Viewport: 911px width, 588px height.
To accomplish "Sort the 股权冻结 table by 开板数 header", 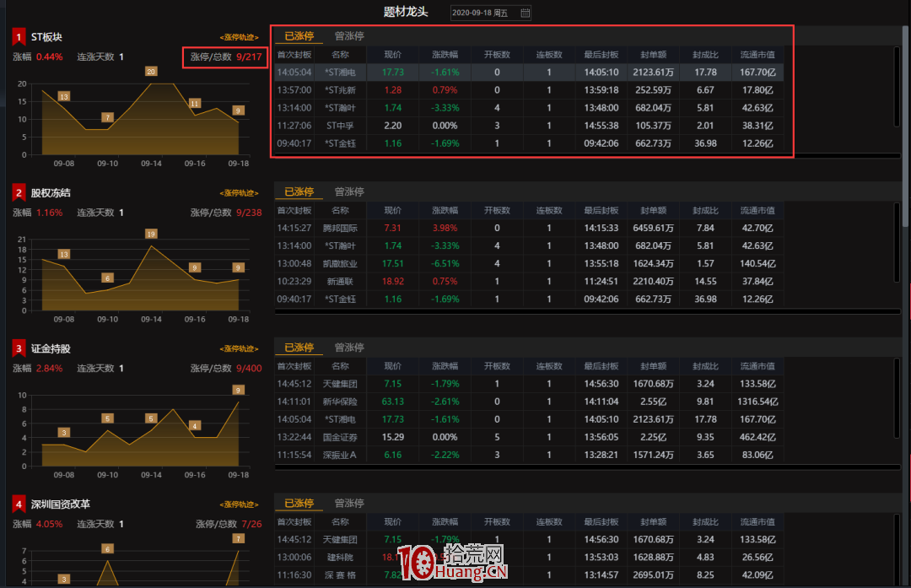I will coord(497,210).
